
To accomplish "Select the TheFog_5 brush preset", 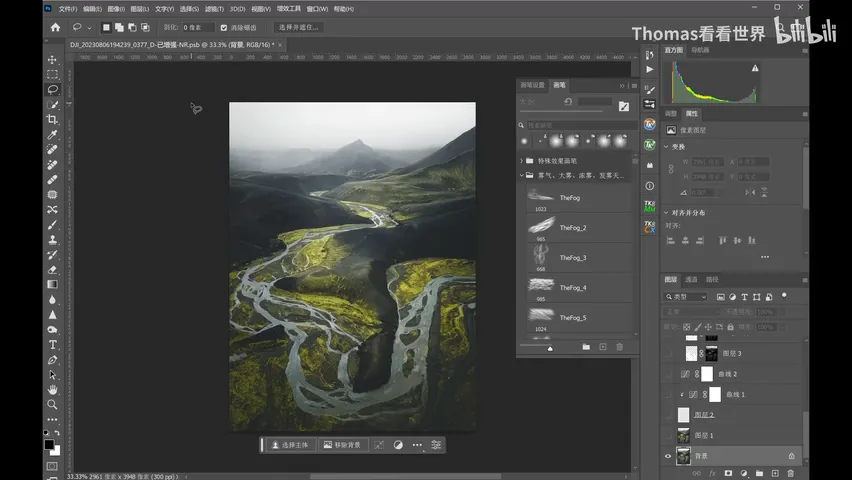I will coord(578,318).
